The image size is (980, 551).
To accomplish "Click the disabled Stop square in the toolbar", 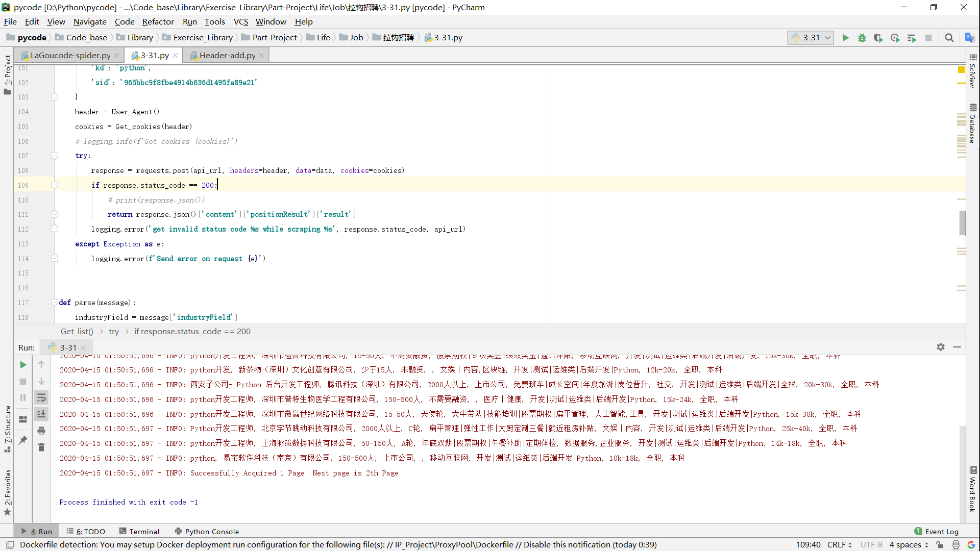I will 928,38.
